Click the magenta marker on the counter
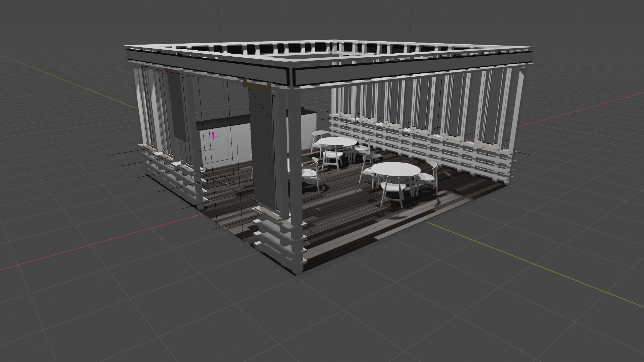This screenshot has height=362, width=644. coord(213,136)
